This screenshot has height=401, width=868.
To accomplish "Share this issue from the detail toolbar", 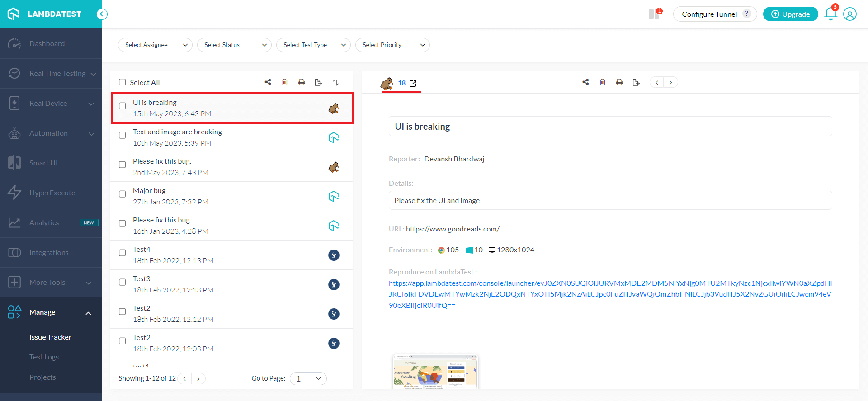I will (585, 82).
